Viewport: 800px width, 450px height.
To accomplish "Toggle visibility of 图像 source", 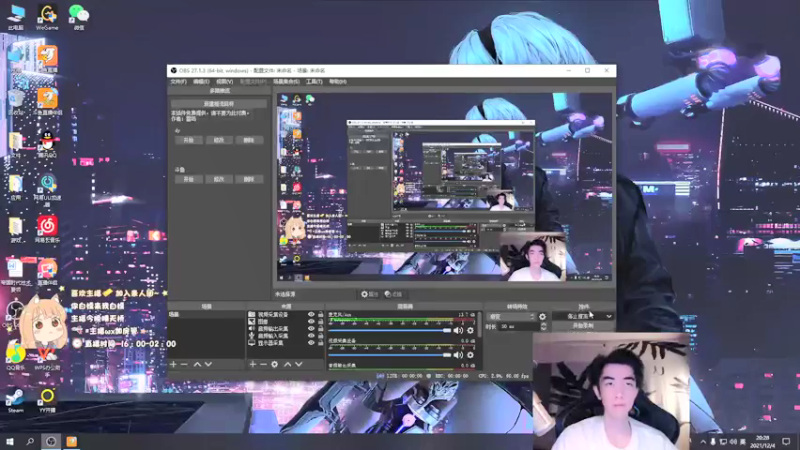I will coord(311,322).
